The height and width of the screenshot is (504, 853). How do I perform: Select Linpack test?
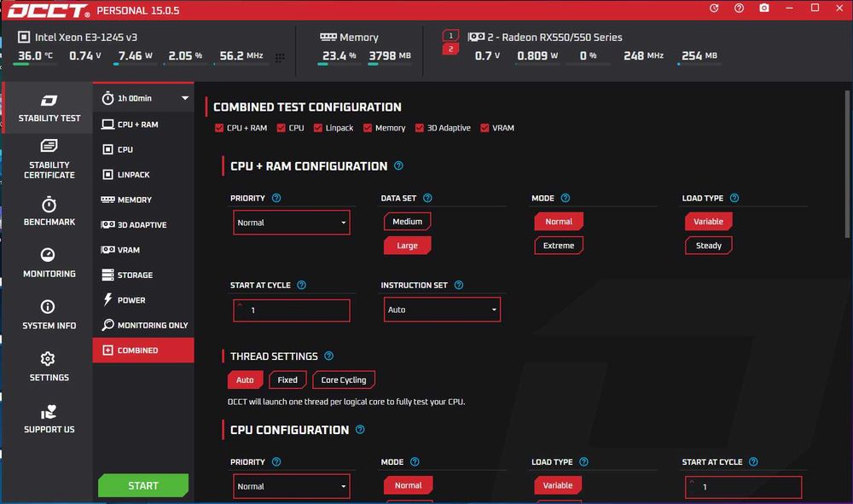143,175
